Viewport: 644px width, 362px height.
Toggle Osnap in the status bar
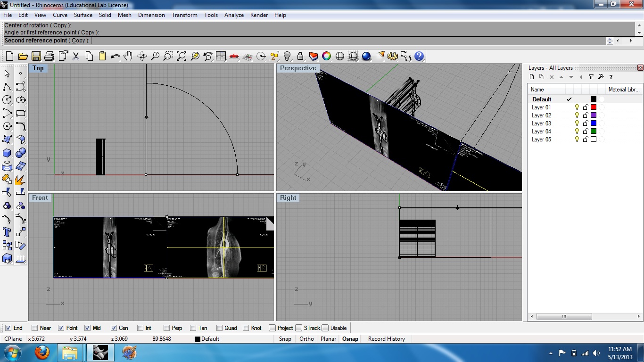350,339
